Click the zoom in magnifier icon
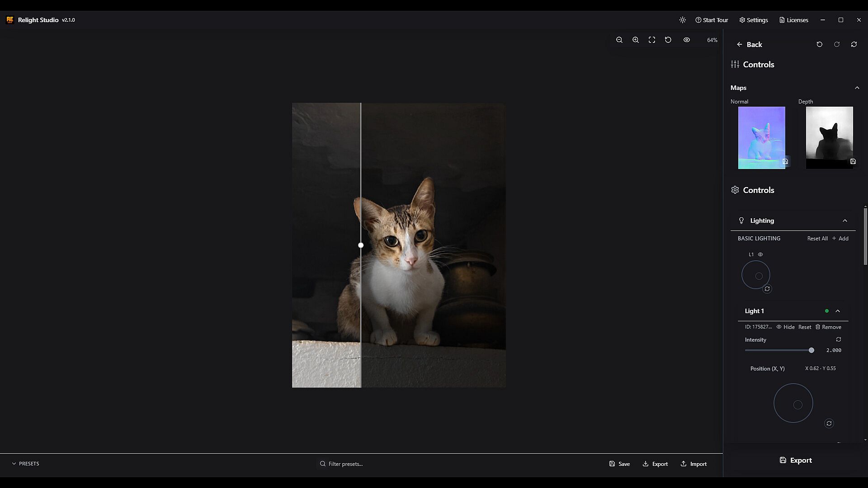The image size is (868, 488). (636, 40)
